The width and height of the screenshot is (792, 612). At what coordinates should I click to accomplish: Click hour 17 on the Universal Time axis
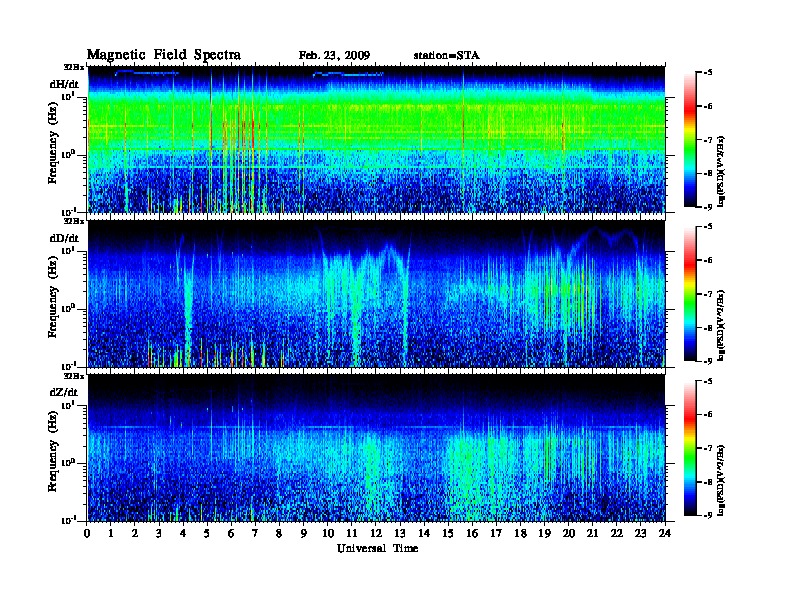[x=497, y=533]
